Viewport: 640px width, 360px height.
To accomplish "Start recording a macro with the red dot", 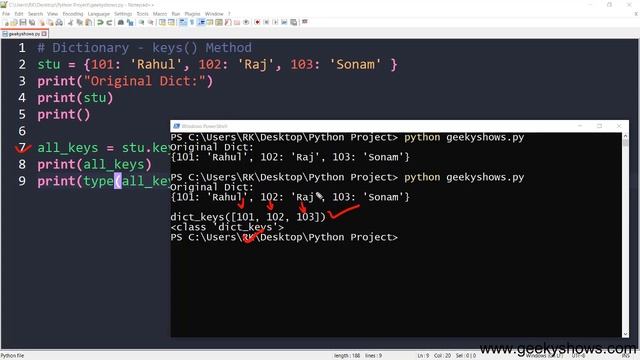I will coord(257,22).
